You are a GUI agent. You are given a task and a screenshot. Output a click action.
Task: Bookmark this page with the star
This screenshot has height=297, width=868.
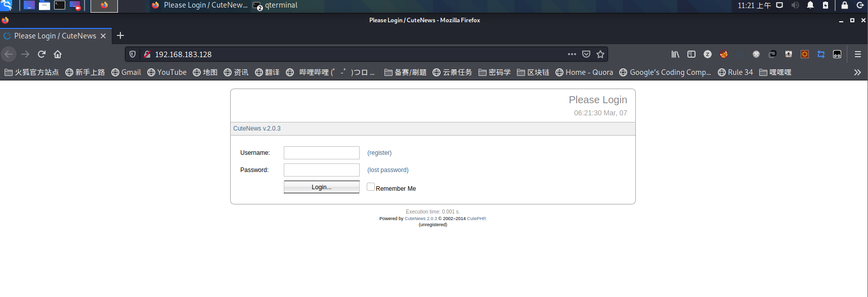(x=600, y=54)
